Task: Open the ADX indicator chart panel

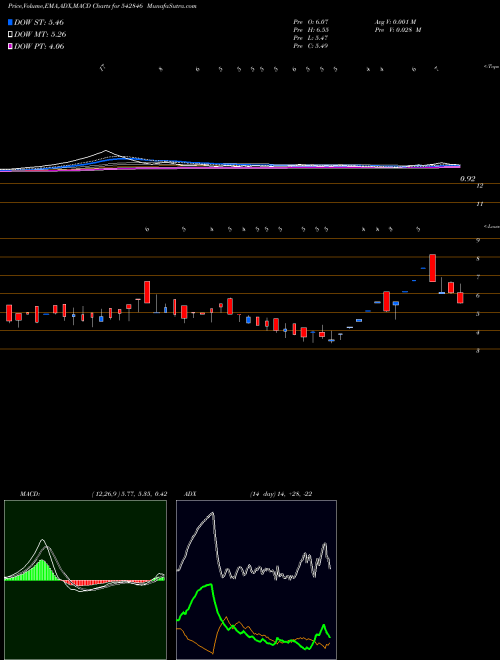Action: (256, 580)
